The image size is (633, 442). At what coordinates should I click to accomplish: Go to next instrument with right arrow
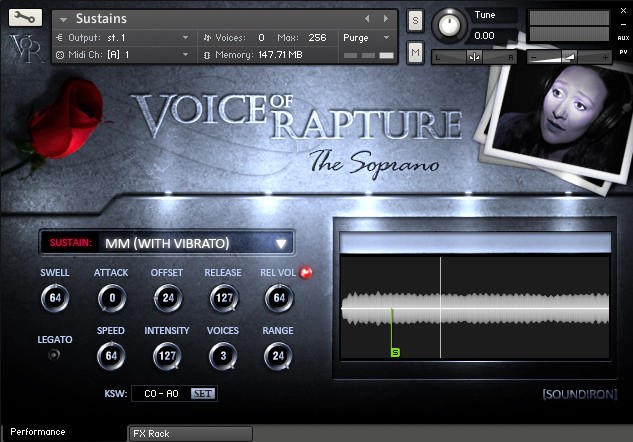click(386, 19)
